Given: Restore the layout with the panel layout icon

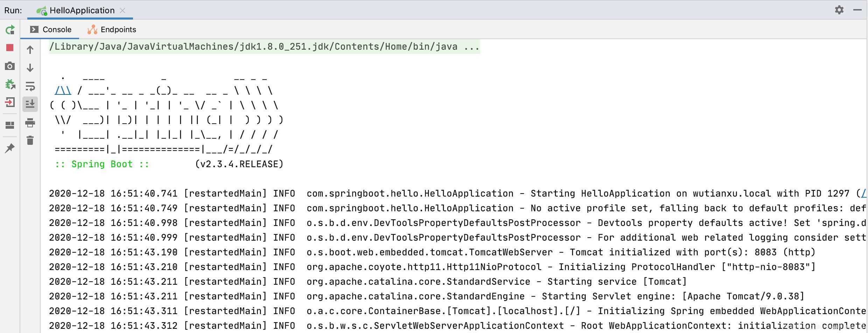Looking at the screenshot, I should [x=10, y=125].
